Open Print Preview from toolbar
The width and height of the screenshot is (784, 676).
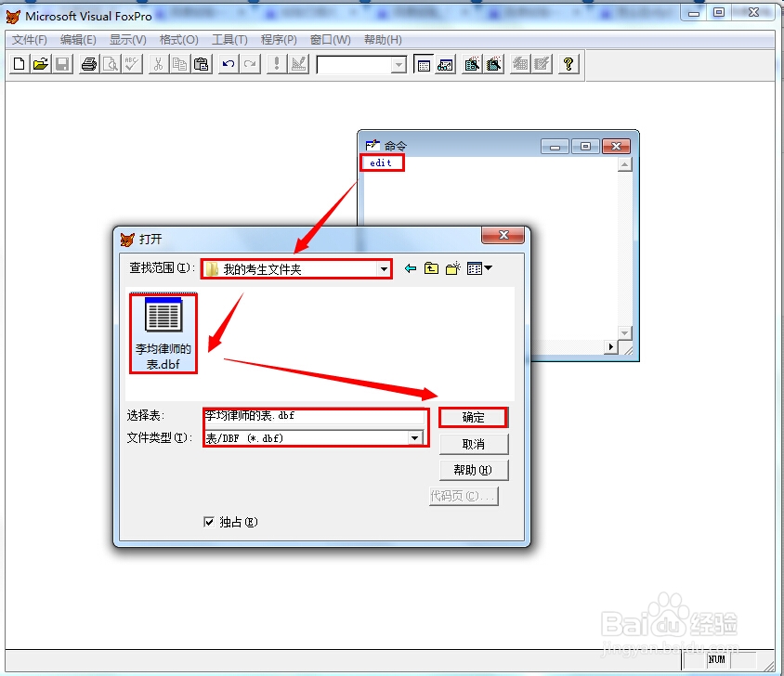tap(111, 64)
